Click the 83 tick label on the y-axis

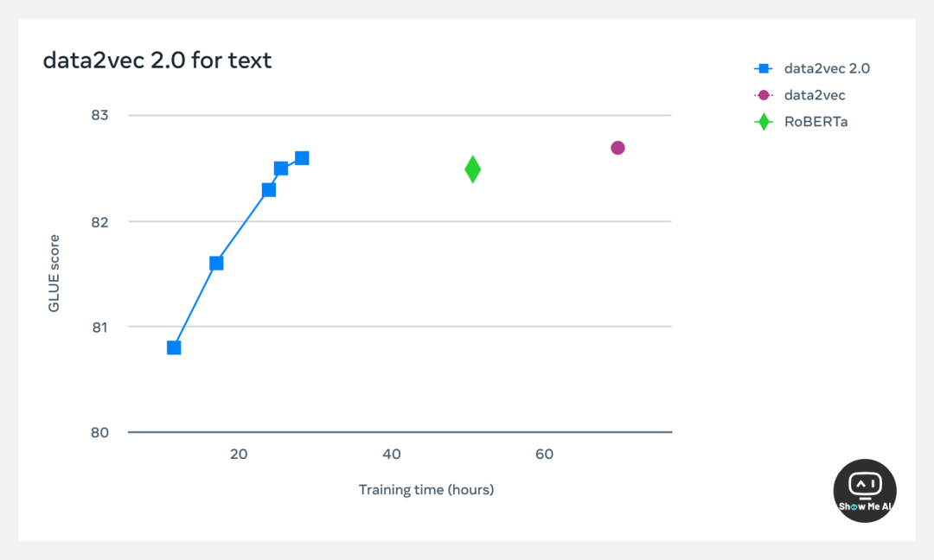point(100,116)
